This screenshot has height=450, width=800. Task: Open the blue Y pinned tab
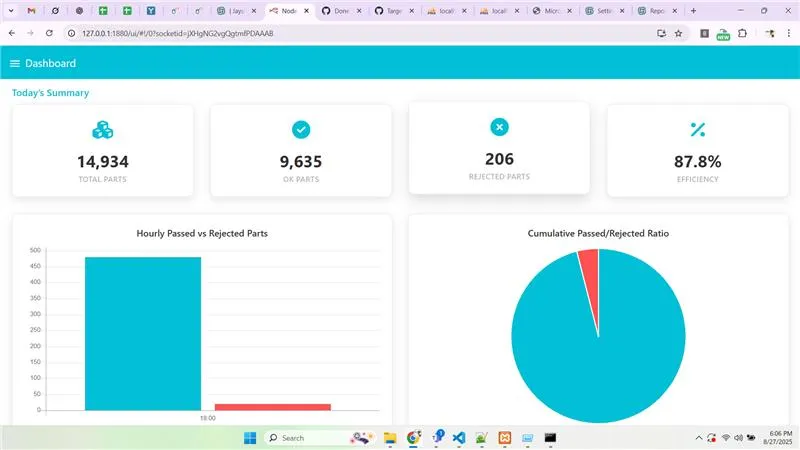tap(151, 11)
